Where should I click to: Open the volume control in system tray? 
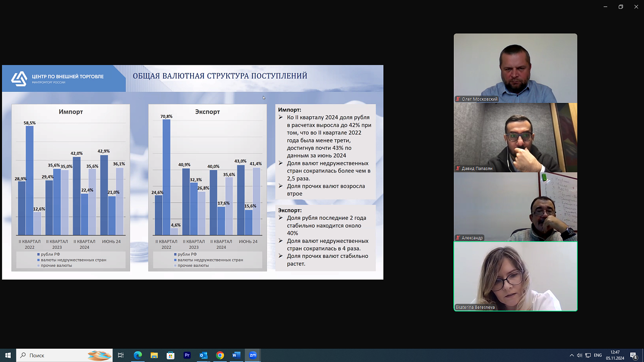(580, 355)
